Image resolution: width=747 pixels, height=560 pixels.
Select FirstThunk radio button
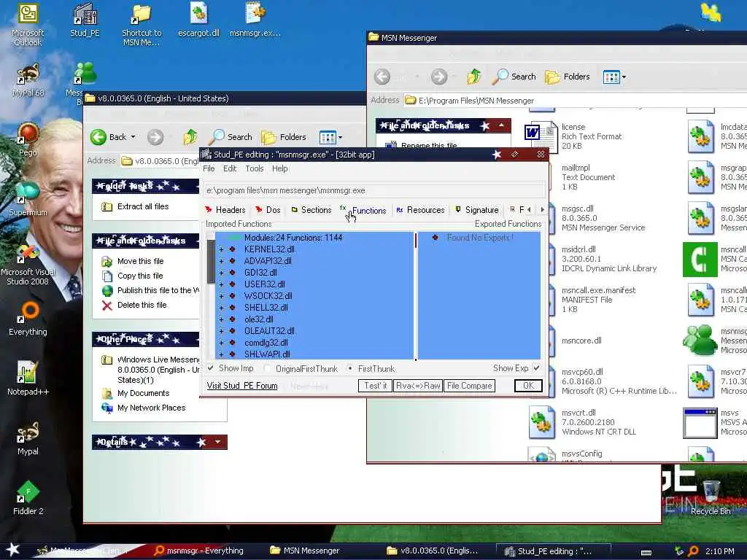point(350,368)
